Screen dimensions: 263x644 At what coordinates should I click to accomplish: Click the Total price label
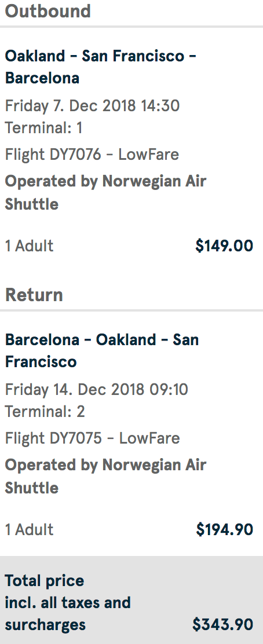[x=45, y=581]
